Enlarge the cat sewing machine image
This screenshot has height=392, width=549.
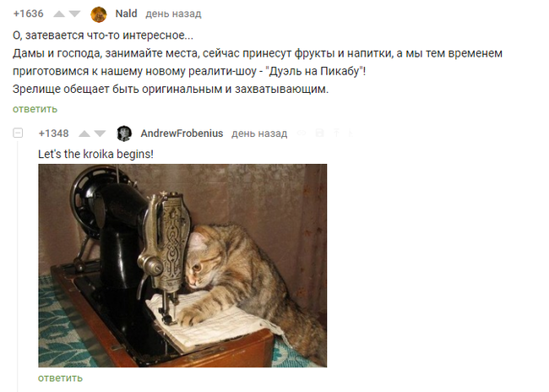coord(182,265)
